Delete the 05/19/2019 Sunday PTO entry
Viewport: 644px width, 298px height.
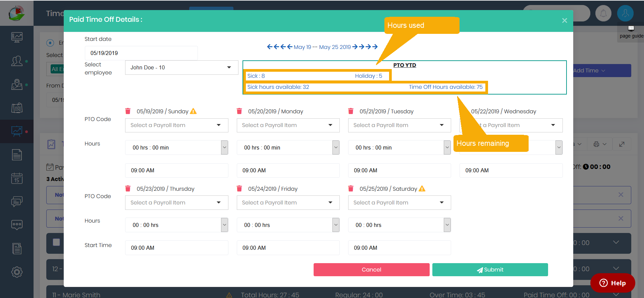click(128, 111)
